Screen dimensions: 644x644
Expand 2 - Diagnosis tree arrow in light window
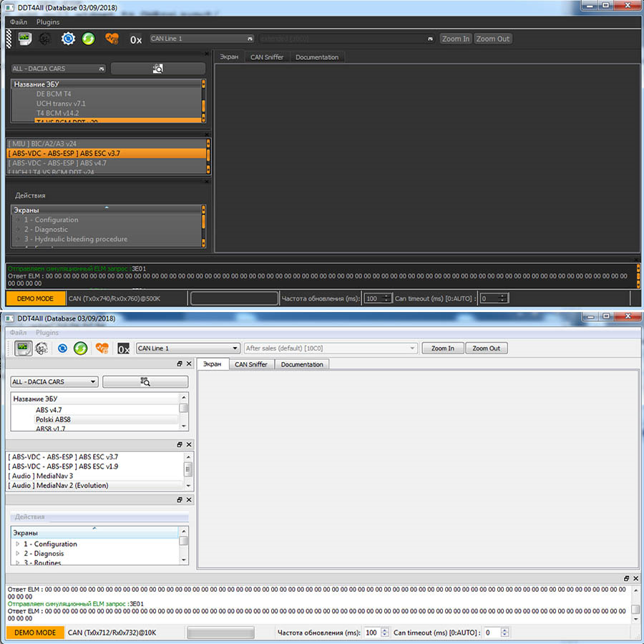[x=18, y=553]
